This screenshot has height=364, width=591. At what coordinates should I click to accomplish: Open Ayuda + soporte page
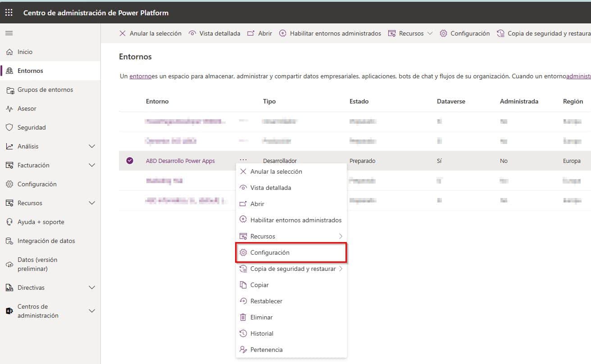click(x=50, y=222)
